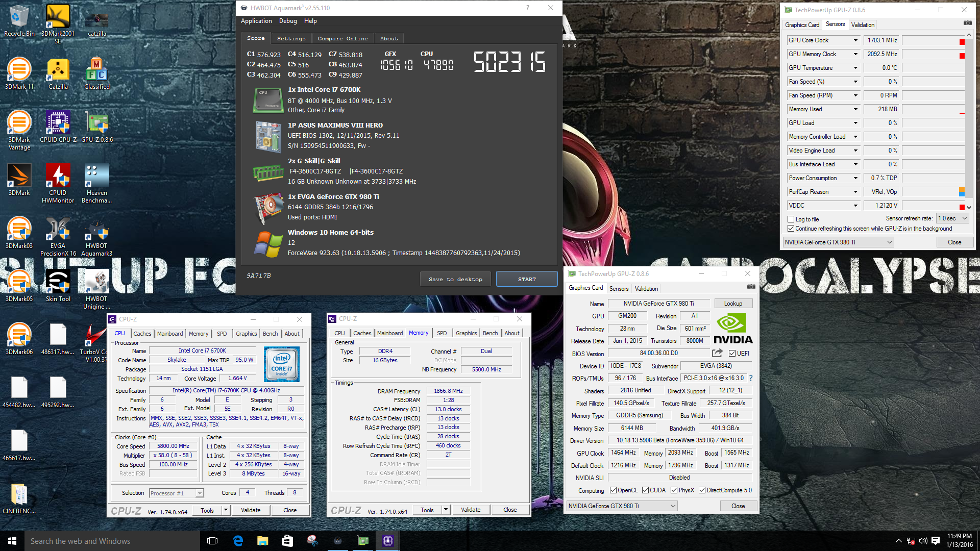The height and width of the screenshot is (551, 980).
Task: Expand PerfCap Reason sensor dropdown
Action: (x=855, y=192)
